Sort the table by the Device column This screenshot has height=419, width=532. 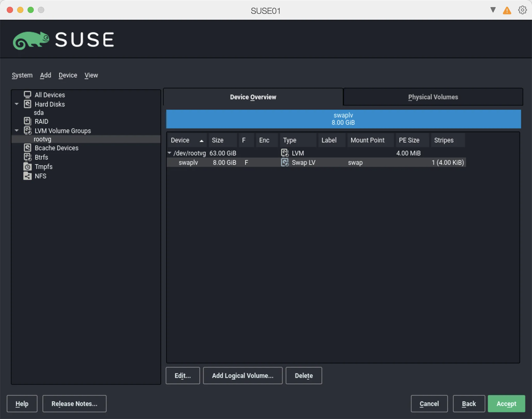point(187,140)
